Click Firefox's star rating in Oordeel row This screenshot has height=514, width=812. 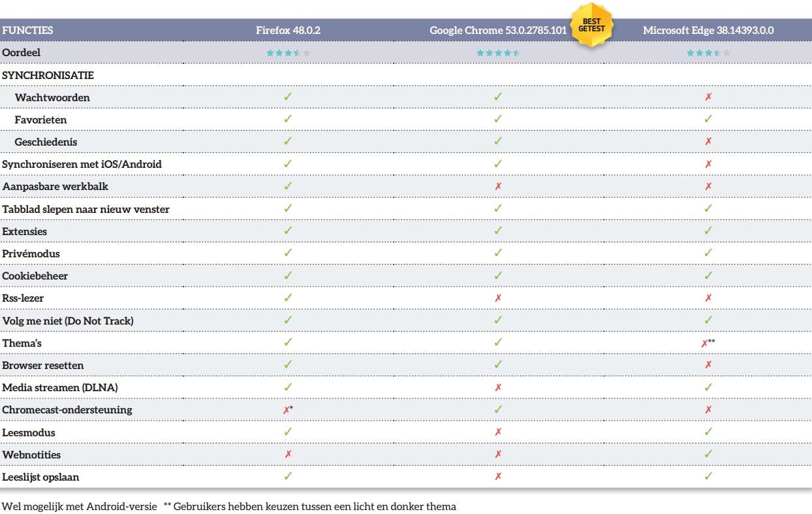tap(288, 53)
